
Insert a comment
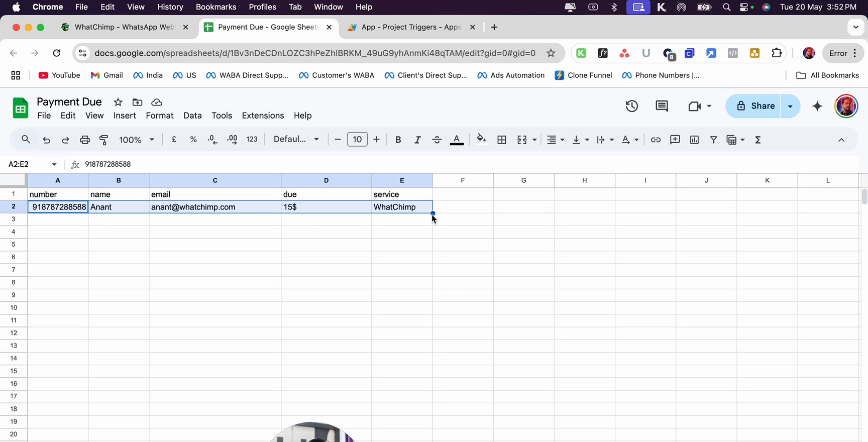pos(675,140)
